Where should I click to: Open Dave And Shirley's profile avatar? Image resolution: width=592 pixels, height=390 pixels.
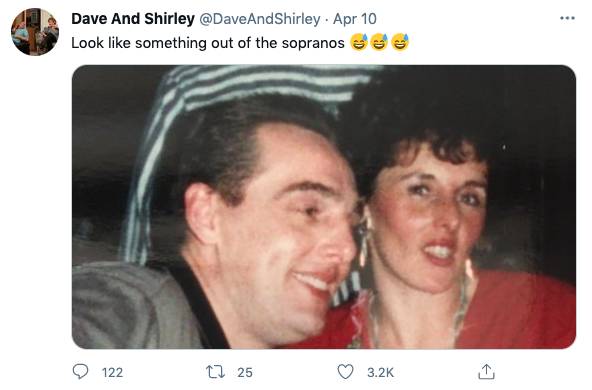[x=35, y=32]
